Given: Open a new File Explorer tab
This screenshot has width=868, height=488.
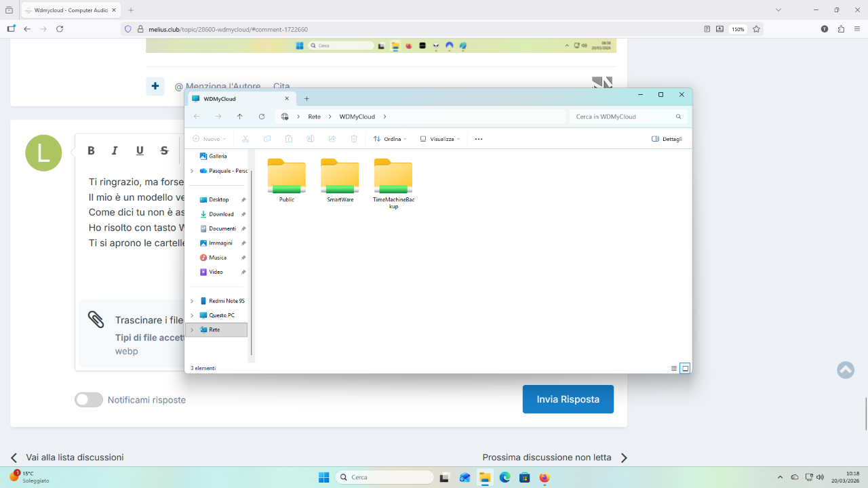Looking at the screenshot, I should pos(307,98).
